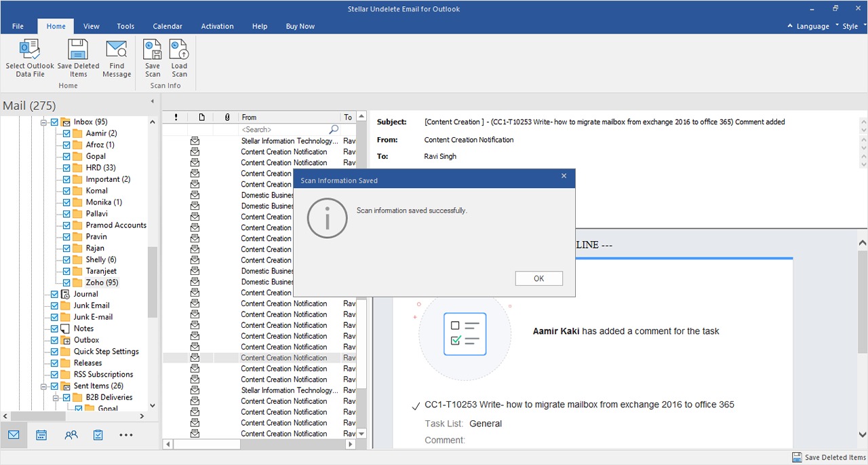Click the Load Scan icon
This screenshot has width=868, height=465.
[179, 50]
